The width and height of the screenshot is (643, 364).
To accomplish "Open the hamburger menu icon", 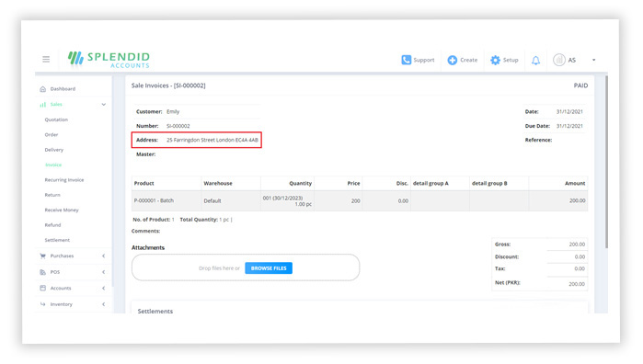I will (x=46, y=60).
